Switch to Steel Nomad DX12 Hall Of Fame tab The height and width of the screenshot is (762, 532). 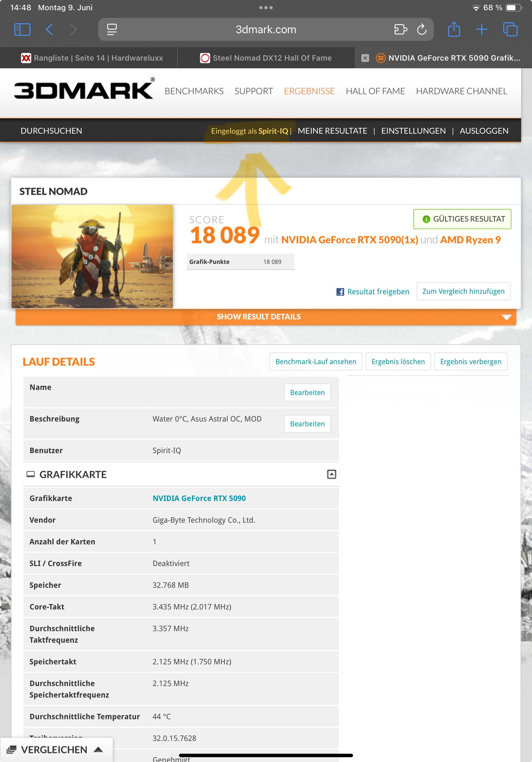(266, 58)
